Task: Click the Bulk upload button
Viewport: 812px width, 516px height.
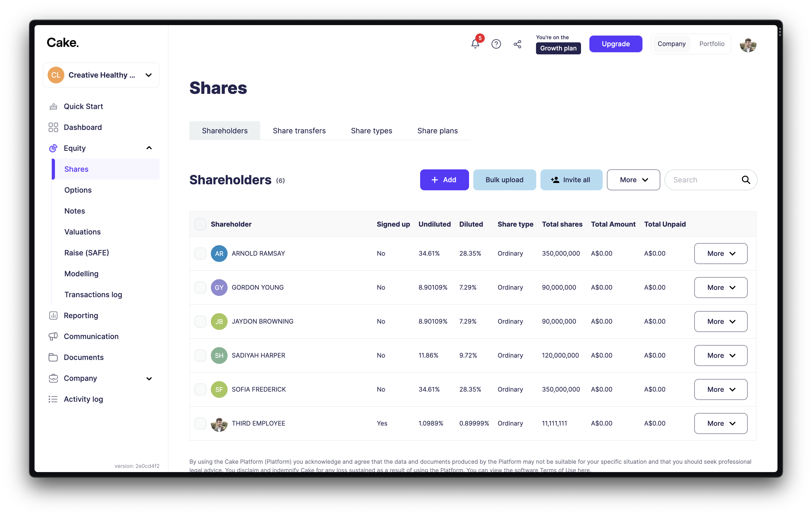Action: pos(504,180)
